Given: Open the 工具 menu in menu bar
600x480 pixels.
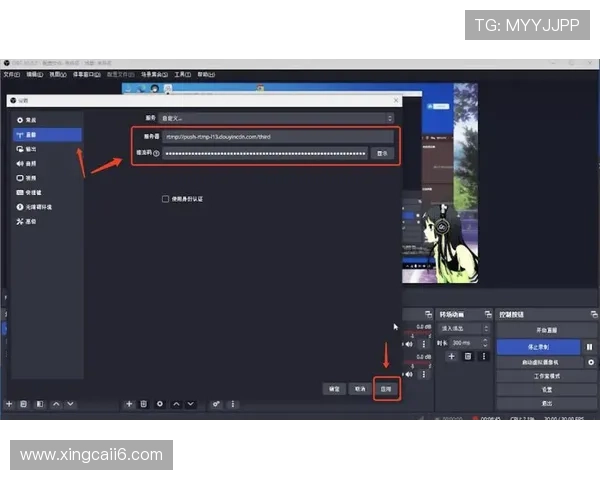Looking at the screenshot, I should [x=182, y=74].
